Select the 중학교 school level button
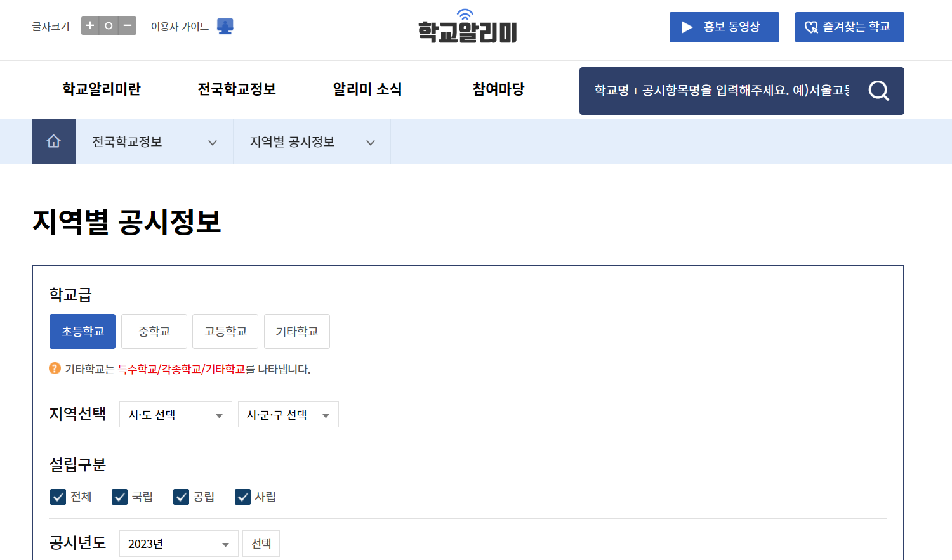This screenshot has height=560, width=952. click(x=154, y=331)
